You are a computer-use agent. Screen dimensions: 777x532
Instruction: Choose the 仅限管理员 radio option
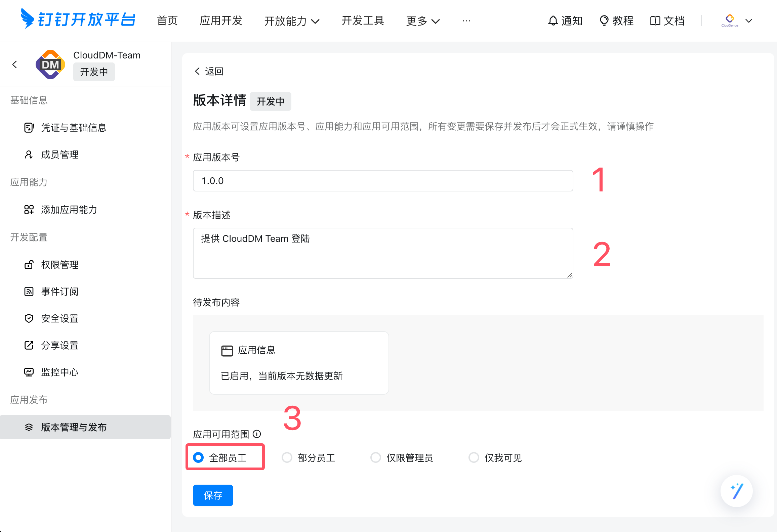click(375, 457)
